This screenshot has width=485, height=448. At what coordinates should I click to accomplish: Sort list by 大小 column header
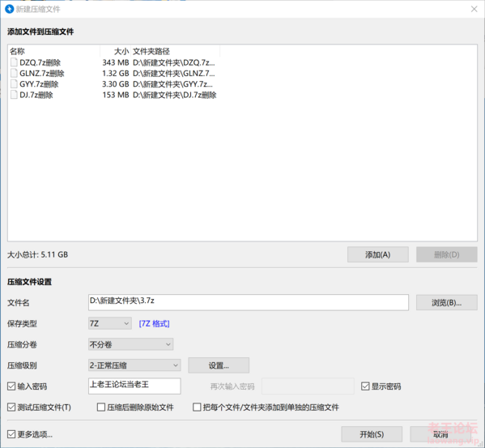pyautogui.click(x=115, y=51)
